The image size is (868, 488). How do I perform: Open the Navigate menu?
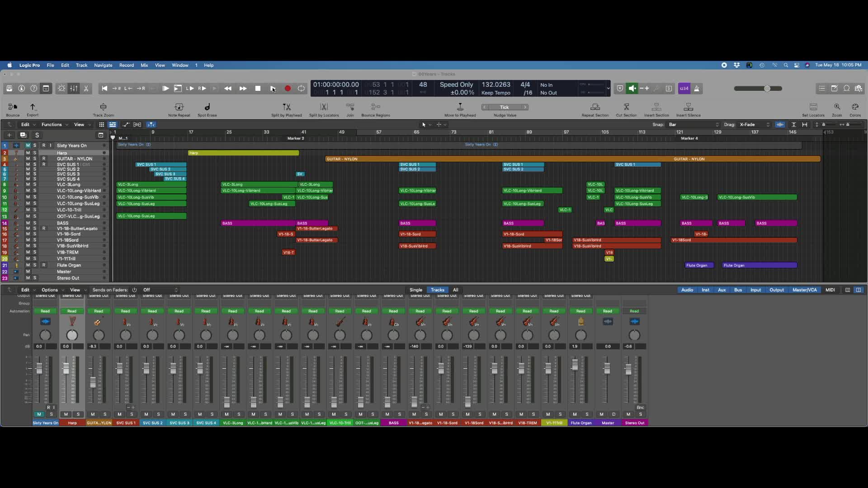tap(103, 65)
